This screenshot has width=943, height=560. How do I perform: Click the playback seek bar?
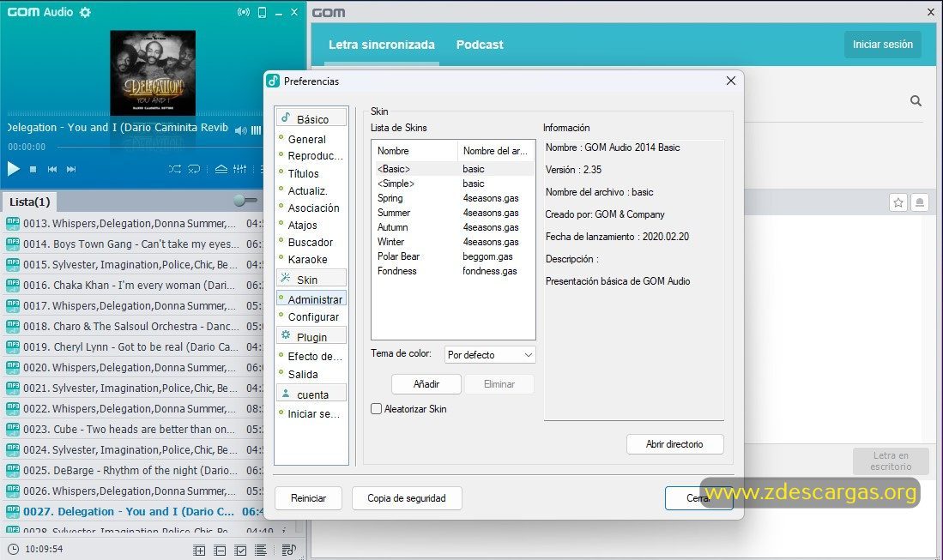click(x=160, y=147)
